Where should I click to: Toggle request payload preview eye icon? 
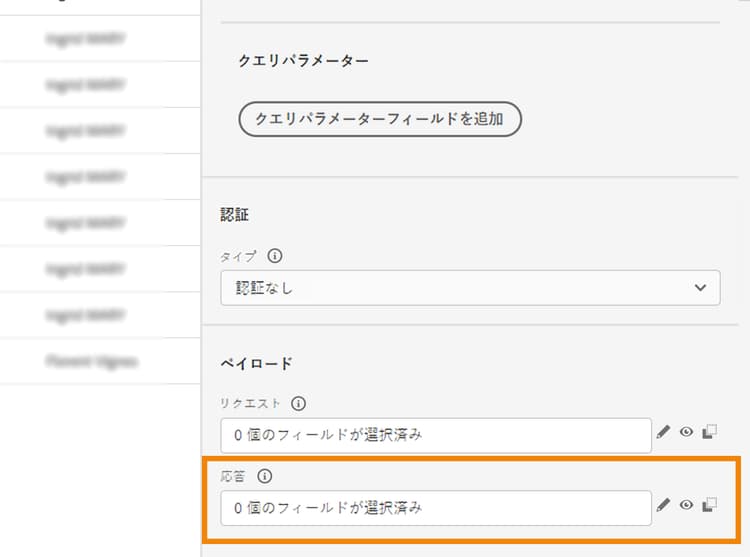[686, 433]
